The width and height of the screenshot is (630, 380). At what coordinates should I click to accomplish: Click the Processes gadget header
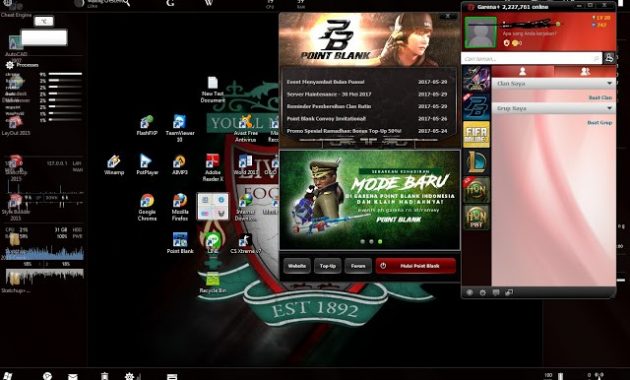click(x=22, y=65)
